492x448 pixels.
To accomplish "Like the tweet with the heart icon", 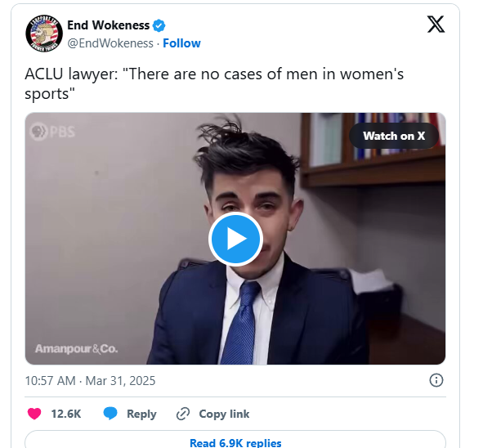I will 34,414.
